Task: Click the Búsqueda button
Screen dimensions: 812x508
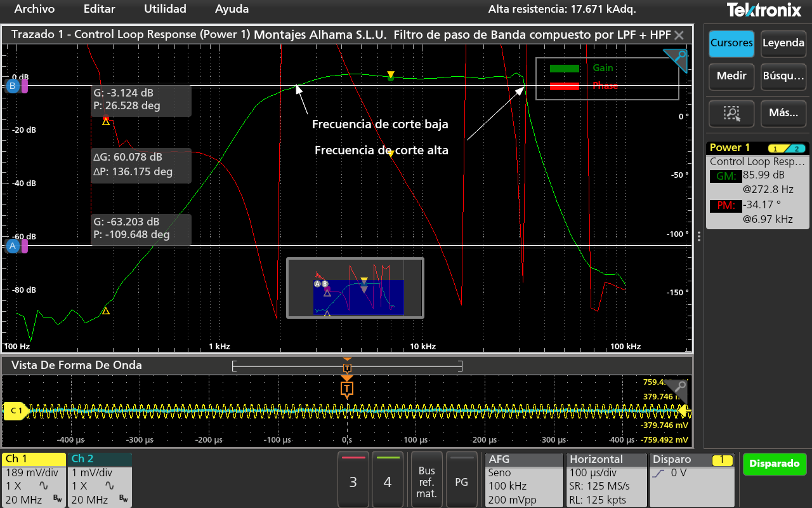Action: coord(783,76)
